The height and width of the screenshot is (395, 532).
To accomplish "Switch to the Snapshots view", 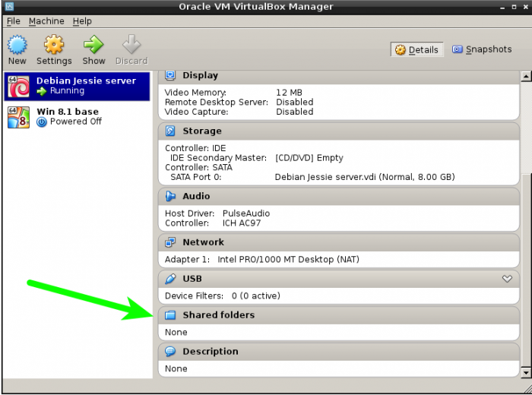I will tap(482, 49).
